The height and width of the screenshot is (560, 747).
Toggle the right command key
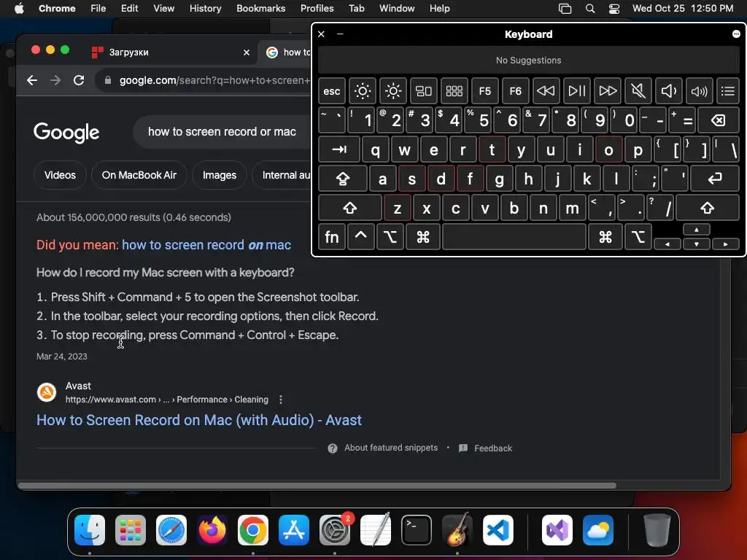coord(605,237)
